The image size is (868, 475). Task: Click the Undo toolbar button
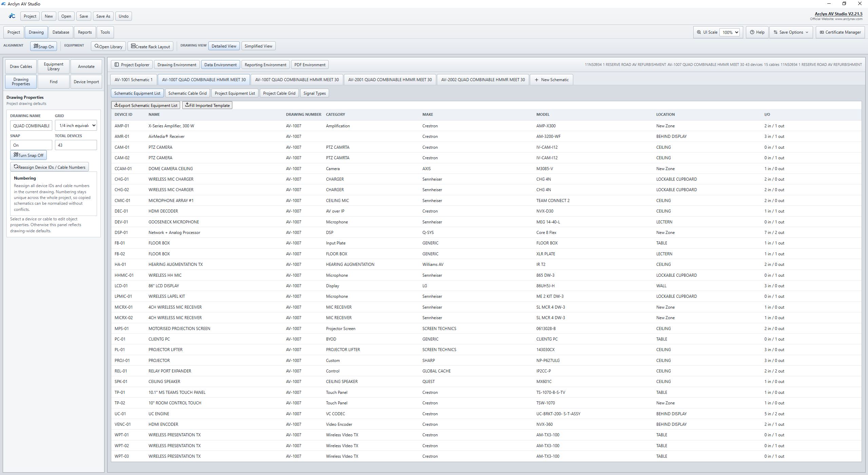(123, 16)
